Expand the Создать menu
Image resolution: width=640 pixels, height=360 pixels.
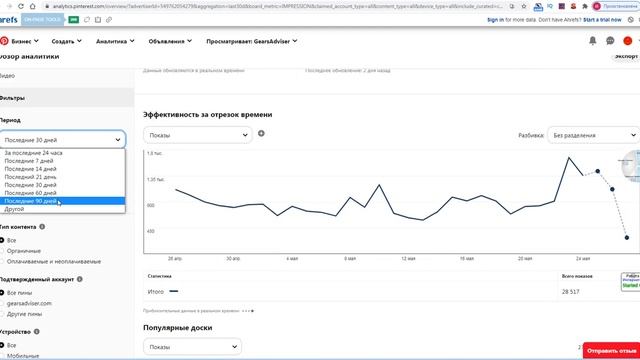click(67, 41)
